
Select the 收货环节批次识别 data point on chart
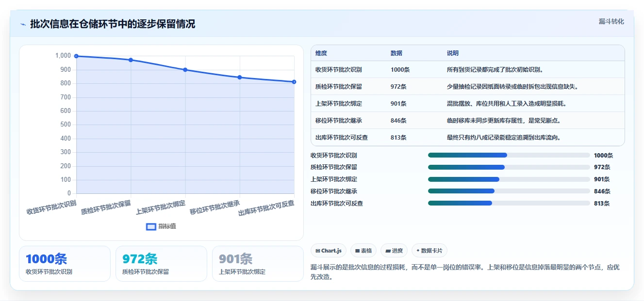click(x=76, y=56)
